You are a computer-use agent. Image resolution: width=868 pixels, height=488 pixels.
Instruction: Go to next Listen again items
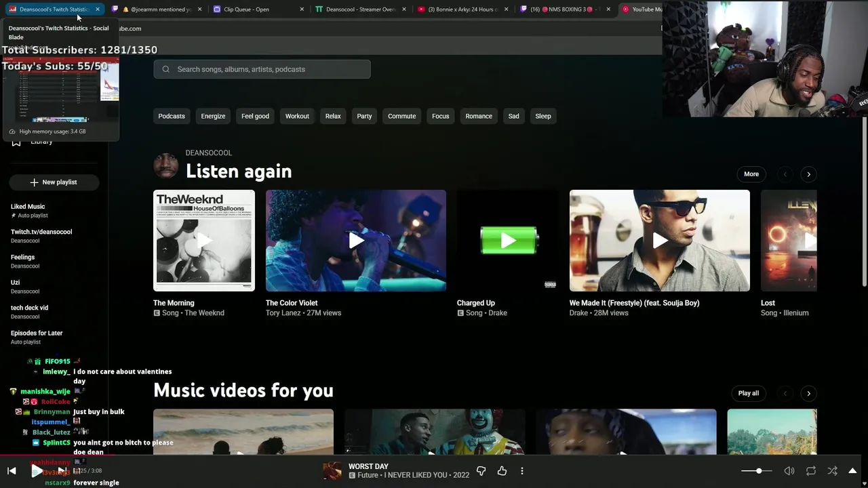point(808,174)
